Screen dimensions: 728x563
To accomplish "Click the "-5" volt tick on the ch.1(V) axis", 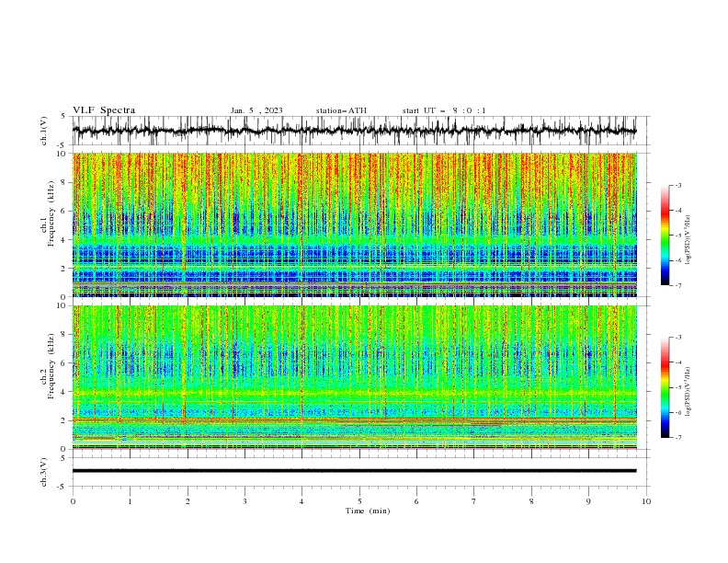I will pos(63,145).
